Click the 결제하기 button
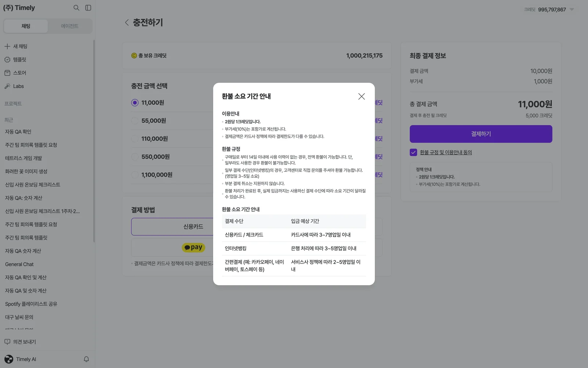Viewport: 588px width, 368px height. (481, 134)
